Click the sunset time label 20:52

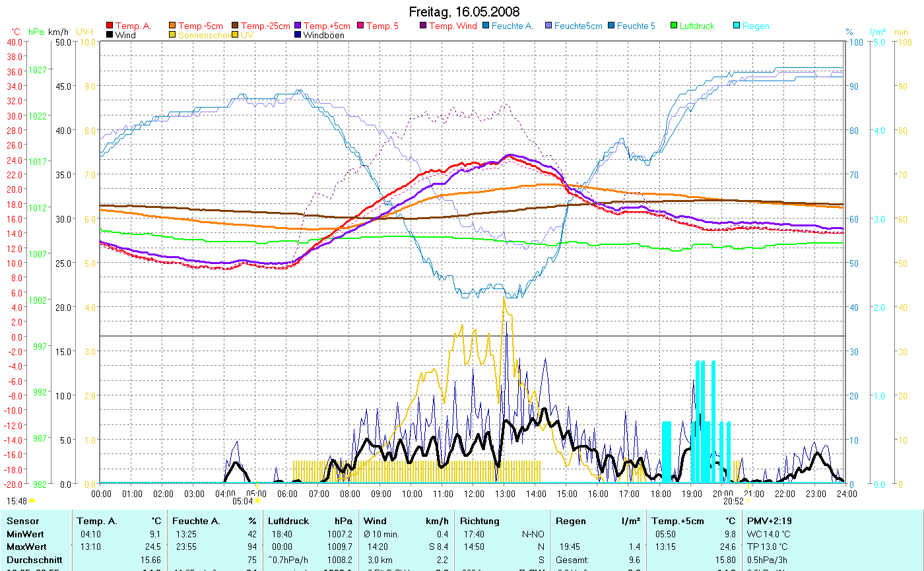tap(733, 501)
